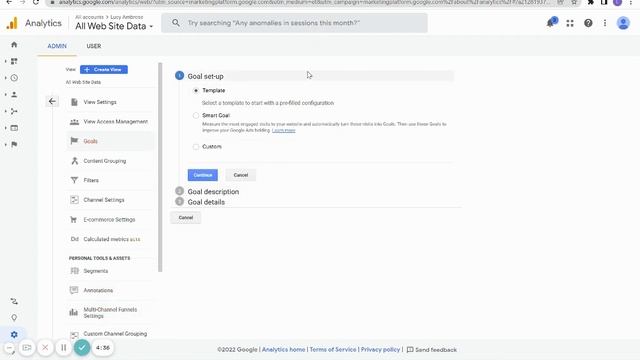Open the three-dot more options menu
This screenshot has width=640, height=360.
click(x=605, y=23)
